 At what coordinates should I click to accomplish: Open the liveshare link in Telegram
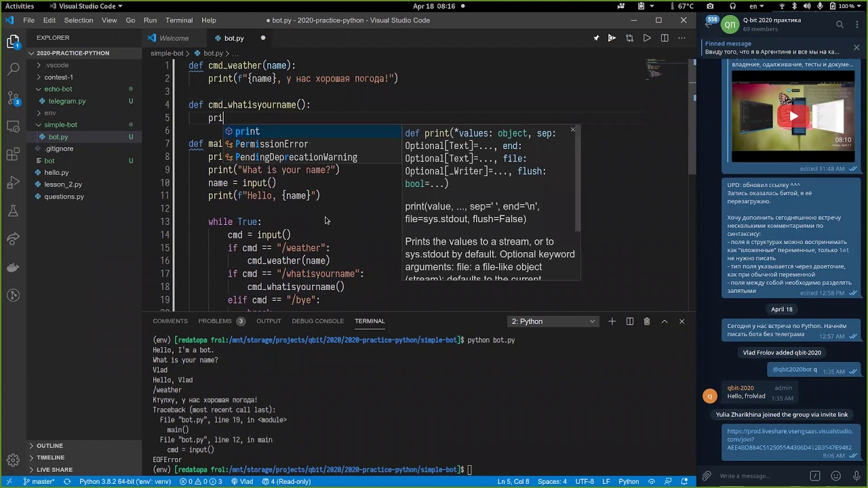click(789, 439)
